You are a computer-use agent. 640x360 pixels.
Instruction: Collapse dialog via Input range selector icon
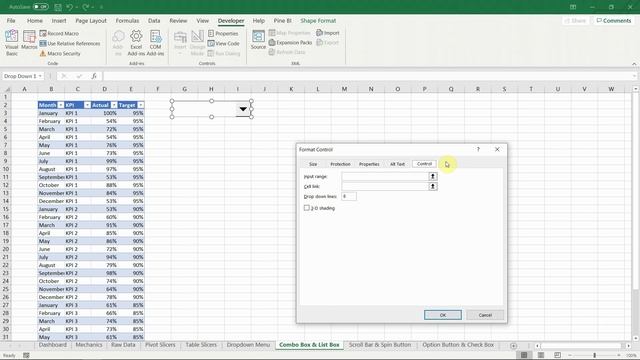click(x=433, y=176)
